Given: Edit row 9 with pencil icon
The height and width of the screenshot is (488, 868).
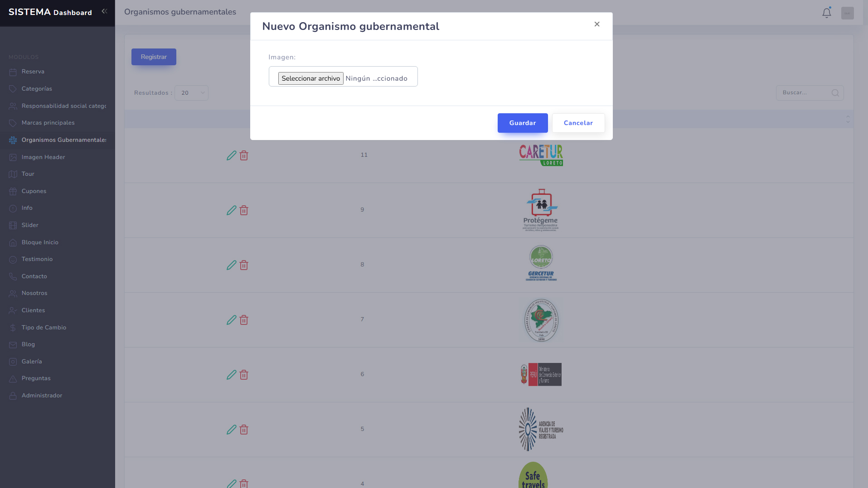Looking at the screenshot, I should click(x=231, y=210).
